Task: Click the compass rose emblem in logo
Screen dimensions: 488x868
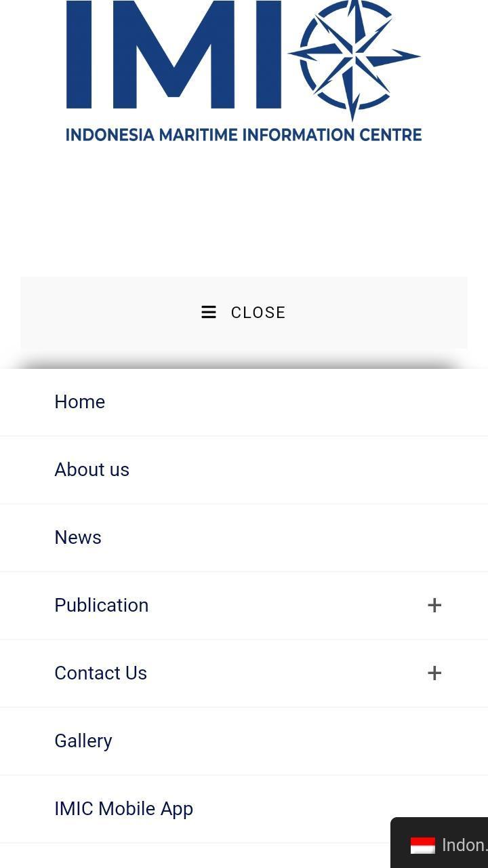Action: pyautogui.click(x=354, y=58)
